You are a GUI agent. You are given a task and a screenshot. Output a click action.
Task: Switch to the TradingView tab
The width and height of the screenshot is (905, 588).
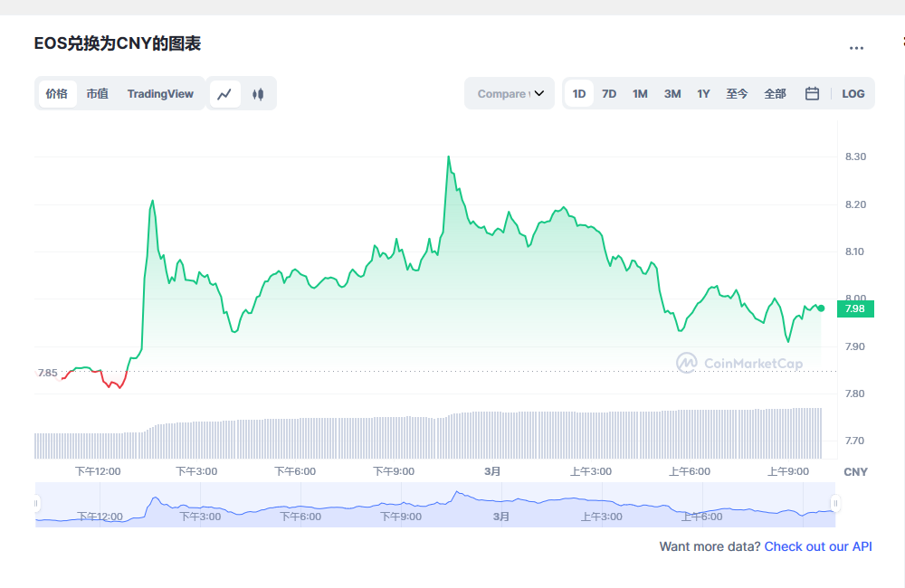[160, 93]
